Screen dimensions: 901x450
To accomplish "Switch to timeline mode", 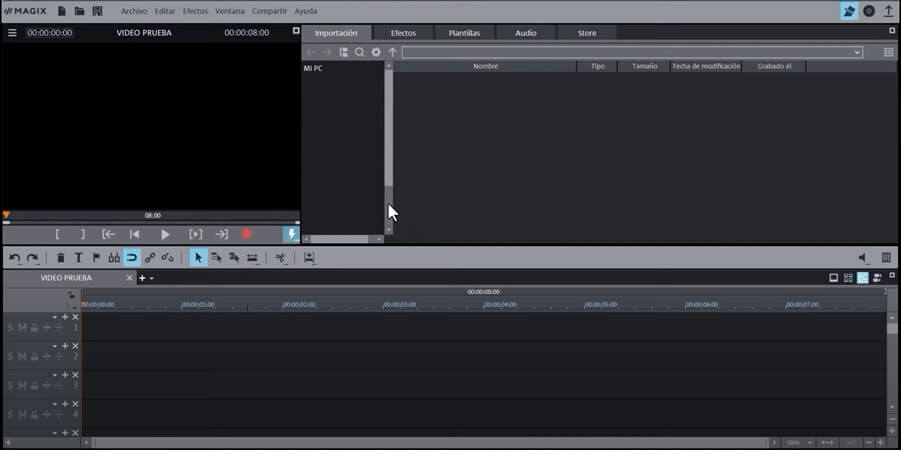I will [x=863, y=278].
